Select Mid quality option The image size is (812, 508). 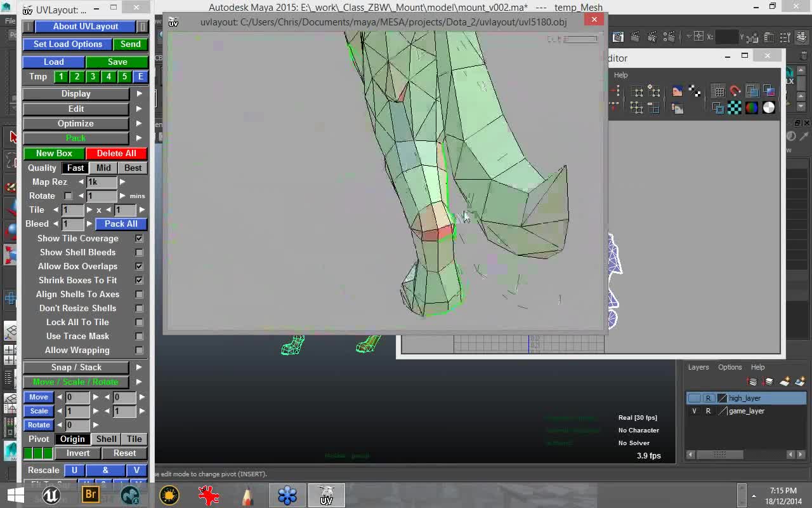(x=103, y=168)
